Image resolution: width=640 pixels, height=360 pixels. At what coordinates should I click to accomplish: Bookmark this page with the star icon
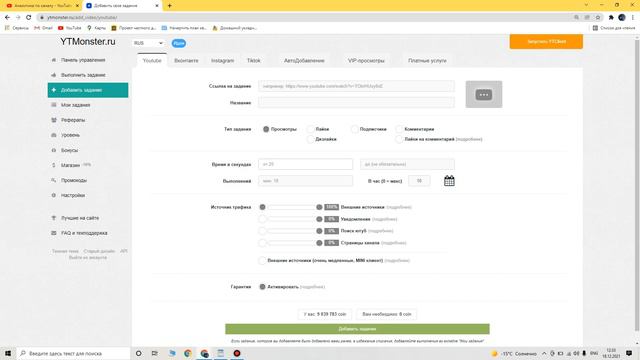(598, 18)
